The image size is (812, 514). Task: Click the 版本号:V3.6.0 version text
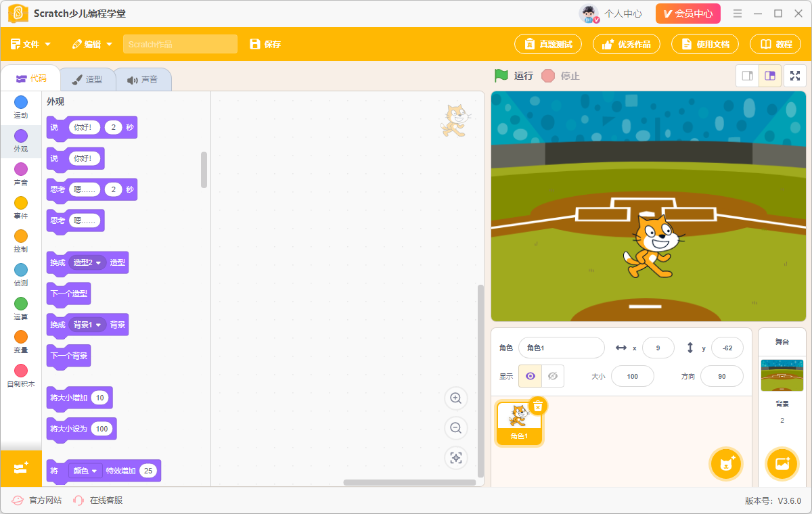tap(773, 501)
